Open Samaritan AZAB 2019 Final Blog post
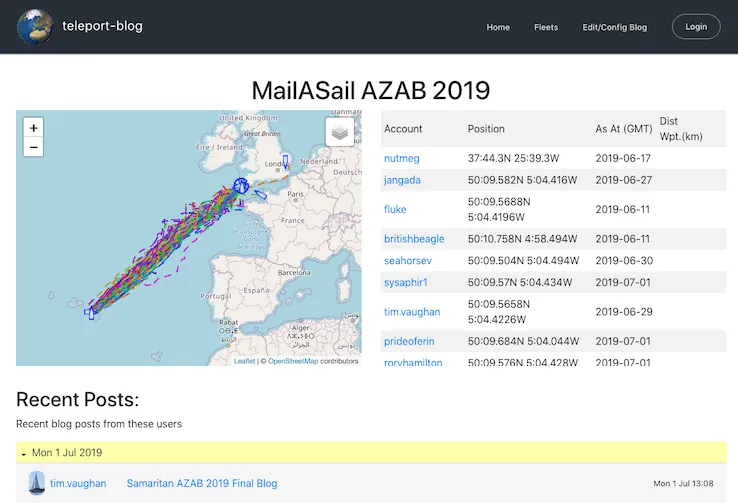Viewport: 738px width, 503px height. coord(201,483)
